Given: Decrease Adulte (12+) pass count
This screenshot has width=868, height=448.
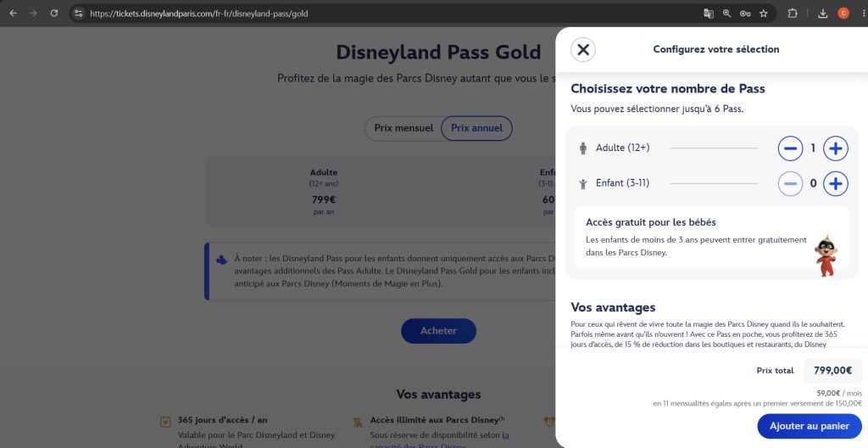Looking at the screenshot, I should (x=790, y=148).
